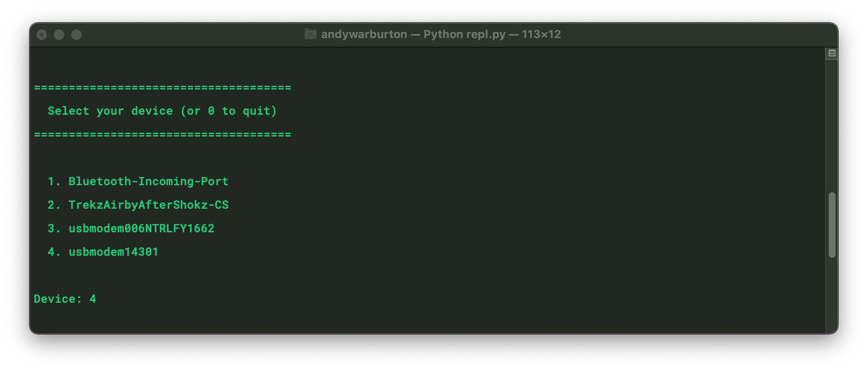The width and height of the screenshot is (868, 371).
Task: Click the green zoom traffic light button
Action: point(78,34)
